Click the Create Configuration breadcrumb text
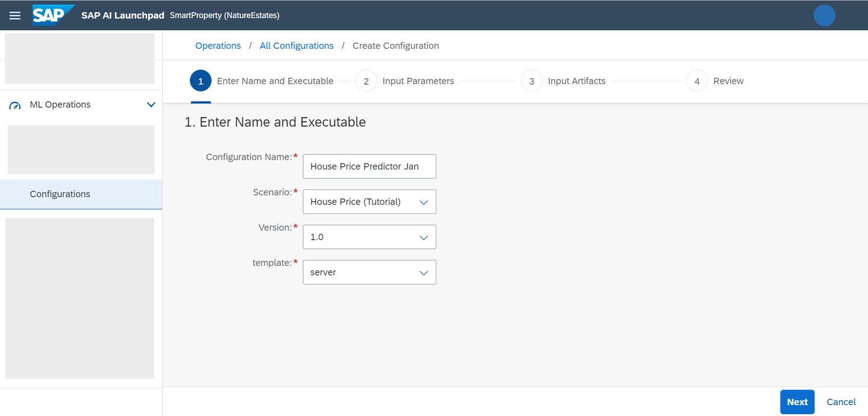868x416 pixels. [395, 46]
